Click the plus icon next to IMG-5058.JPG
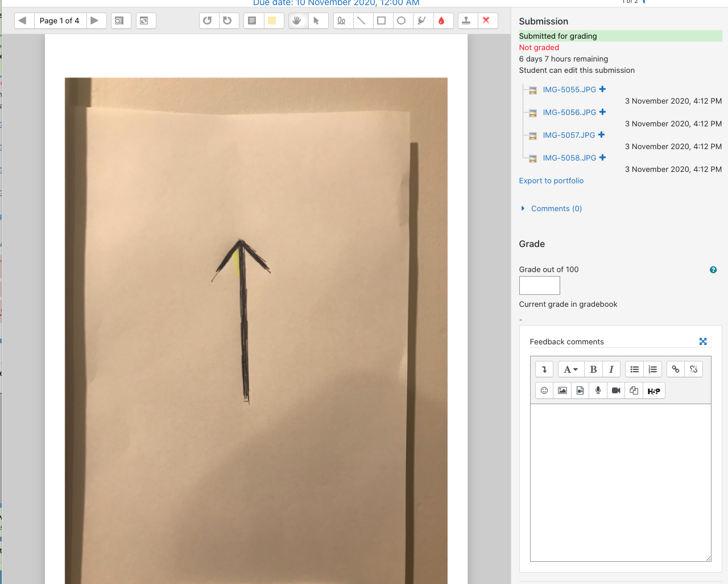Viewport: 728px width, 584px height. (602, 158)
